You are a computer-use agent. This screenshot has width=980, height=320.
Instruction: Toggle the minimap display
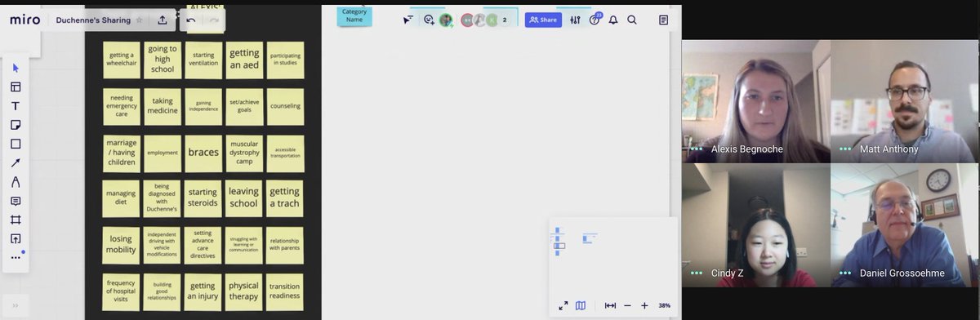click(x=581, y=305)
